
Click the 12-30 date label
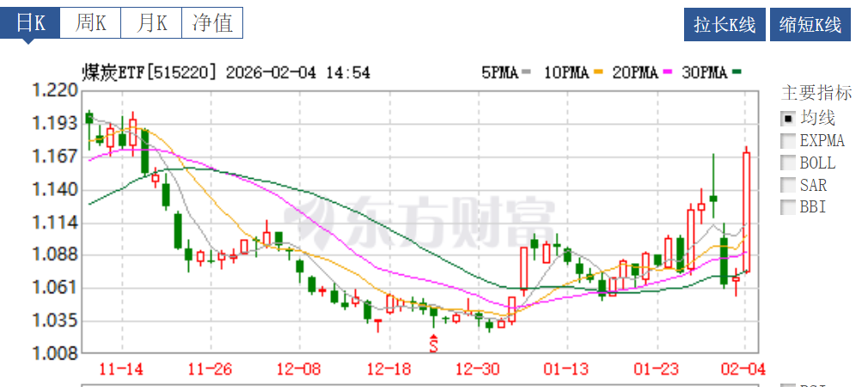click(479, 369)
